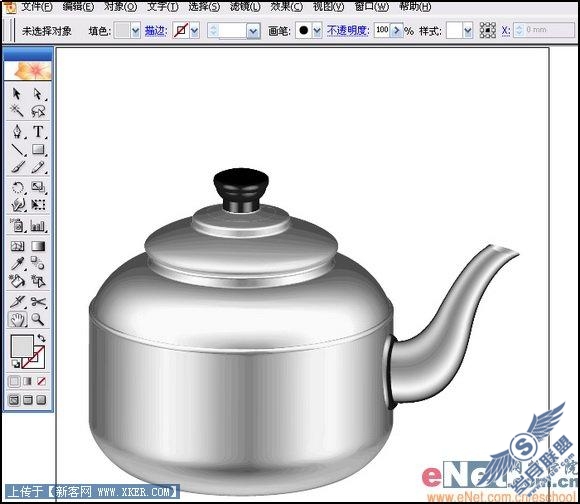Open the stroke color dropdown arrow
Screen dimensions: 580x504
[195, 31]
